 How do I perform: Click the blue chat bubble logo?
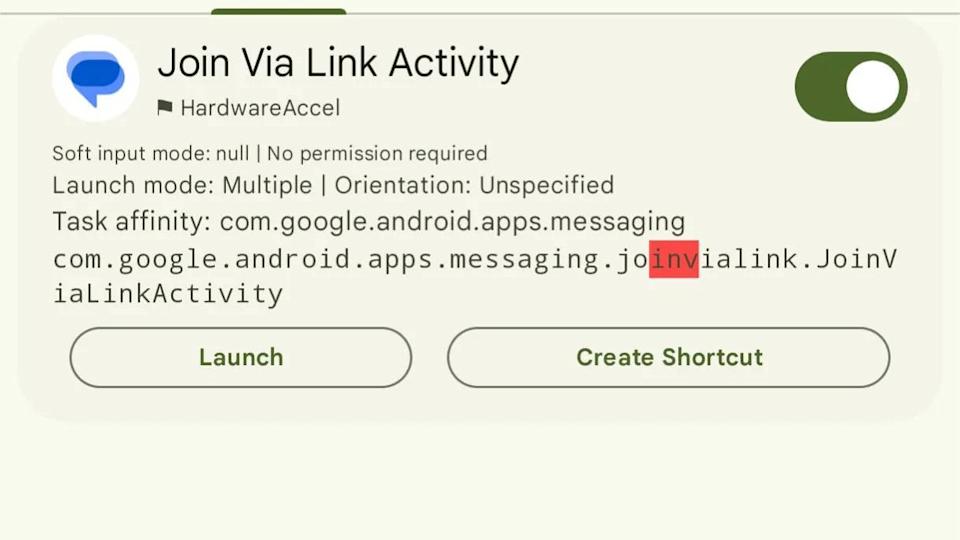point(95,78)
